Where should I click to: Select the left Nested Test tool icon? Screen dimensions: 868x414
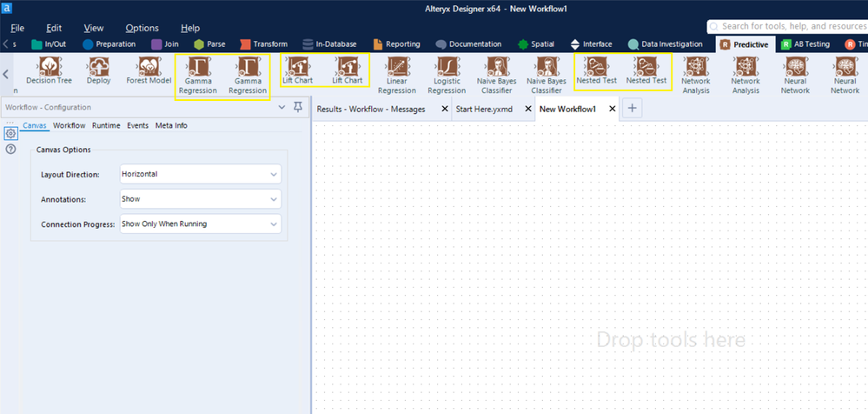(596, 66)
